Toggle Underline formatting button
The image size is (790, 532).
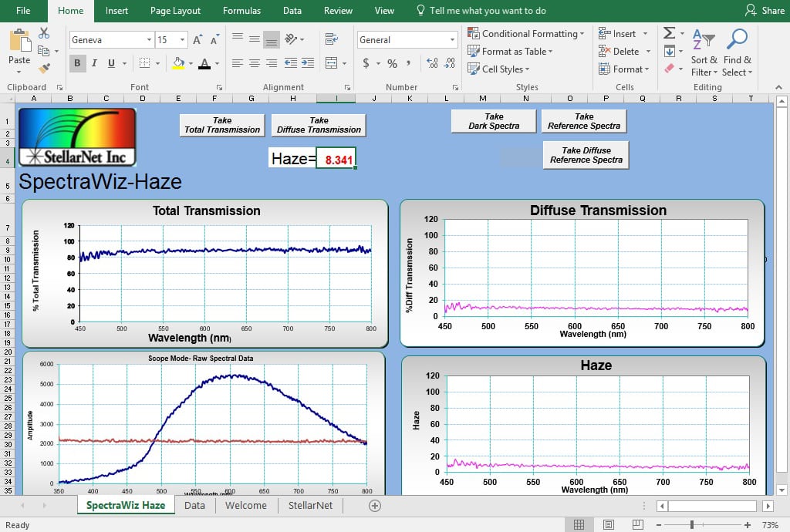coord(111,63)
